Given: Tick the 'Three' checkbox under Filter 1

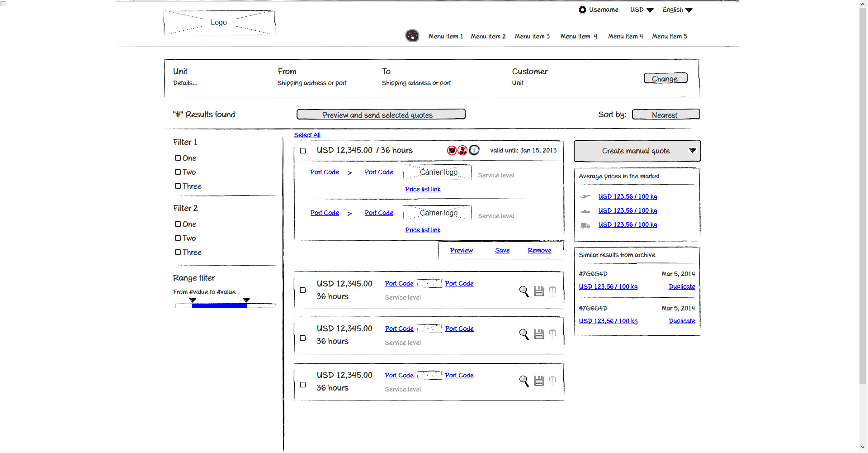Looking at the screenshot, I should (178, 186).
